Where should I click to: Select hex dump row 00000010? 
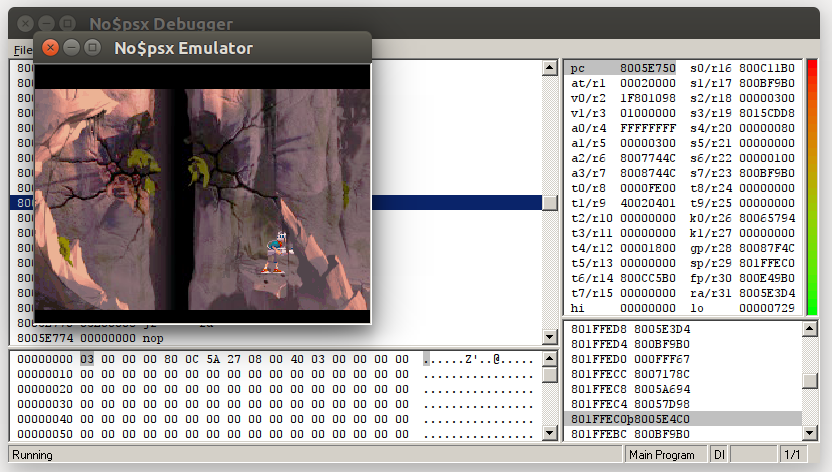click(275, 374)
